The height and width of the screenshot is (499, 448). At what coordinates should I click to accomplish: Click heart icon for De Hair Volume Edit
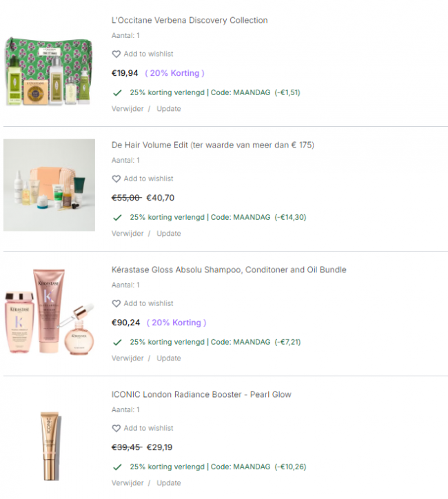pos(116,179)
